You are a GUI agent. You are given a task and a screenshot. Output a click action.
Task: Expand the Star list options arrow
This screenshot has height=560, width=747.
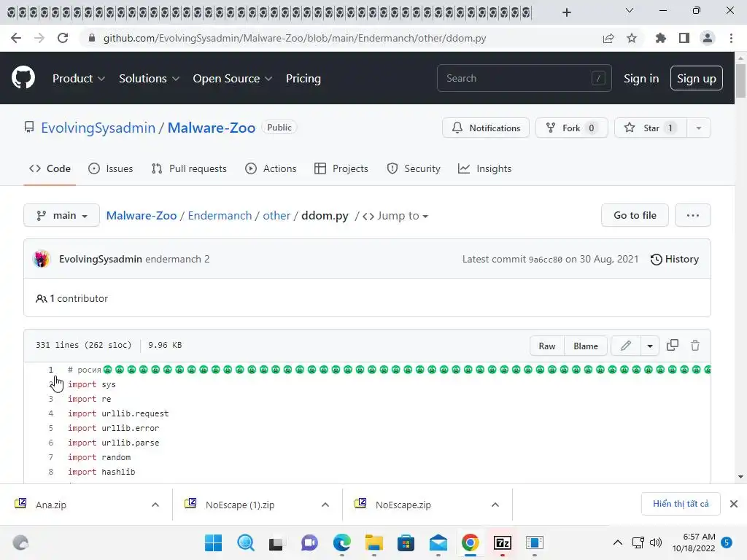[698, 128]
